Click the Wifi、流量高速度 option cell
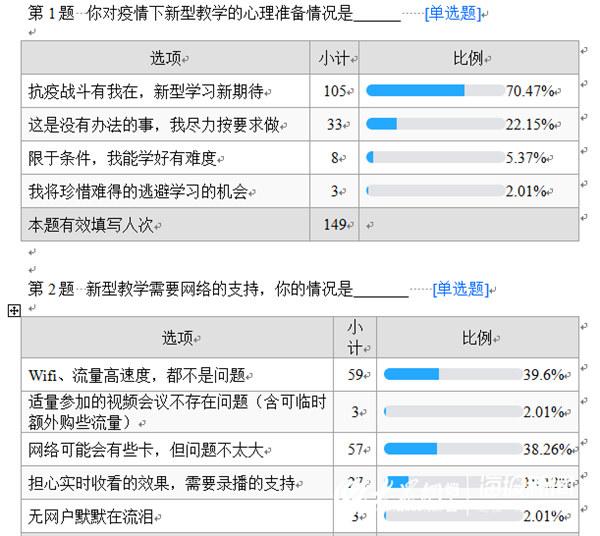600x536 pixels. 178,375
